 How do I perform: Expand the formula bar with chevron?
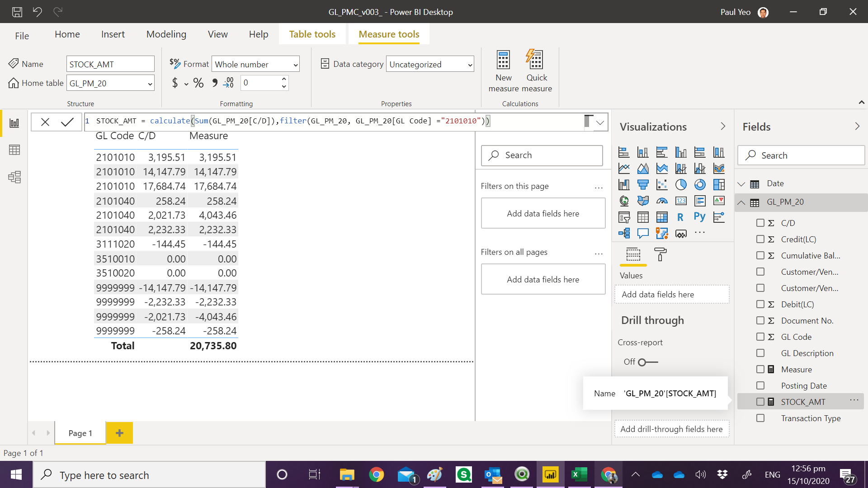coord(600,122)
